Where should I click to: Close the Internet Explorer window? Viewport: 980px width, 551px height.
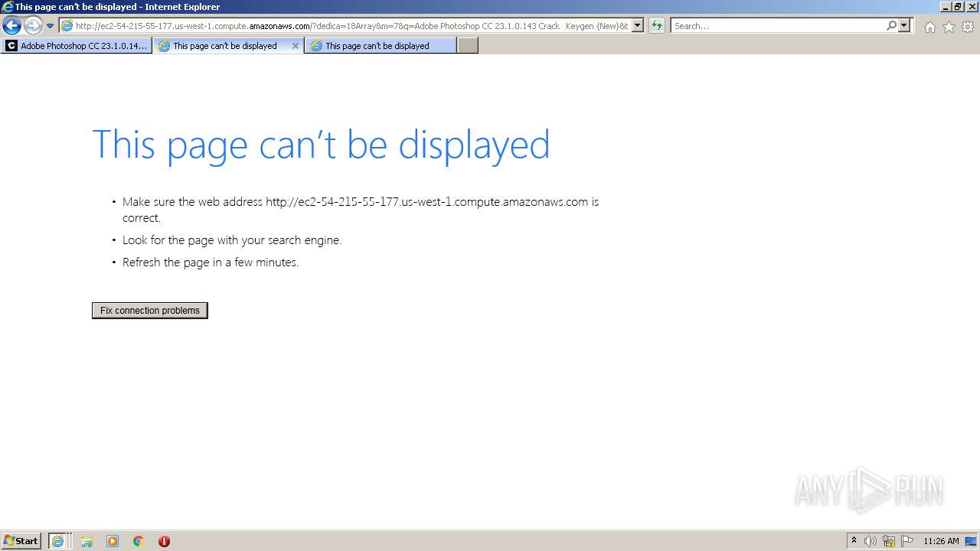click(x=971, y=7)
